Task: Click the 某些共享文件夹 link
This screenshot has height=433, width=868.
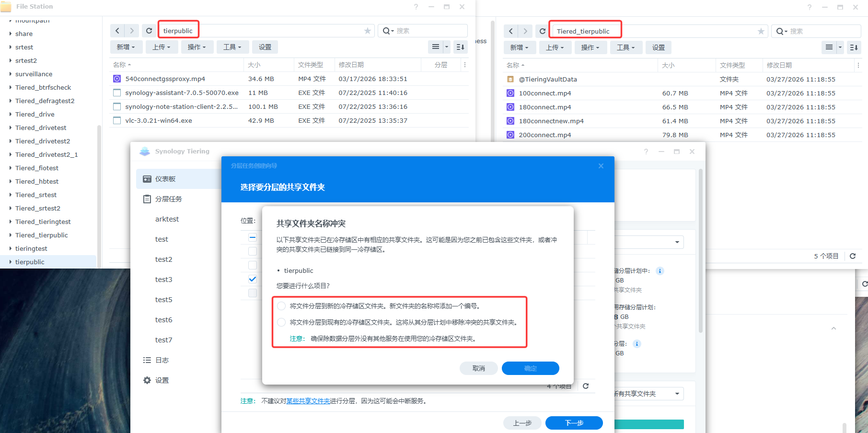Action: pyautogui.click(x=308, y=401)
